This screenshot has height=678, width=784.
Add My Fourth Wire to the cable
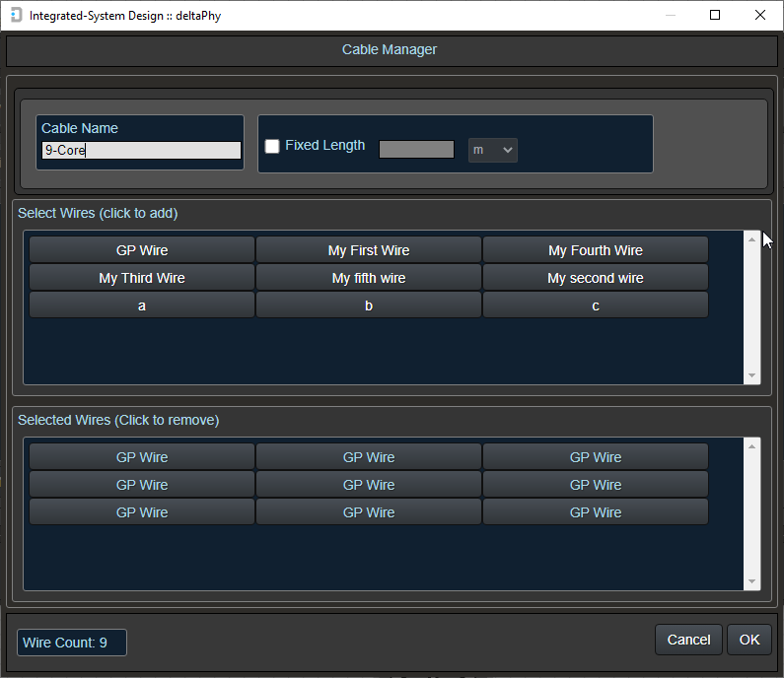pyautogui.click(x=596, y=250)
